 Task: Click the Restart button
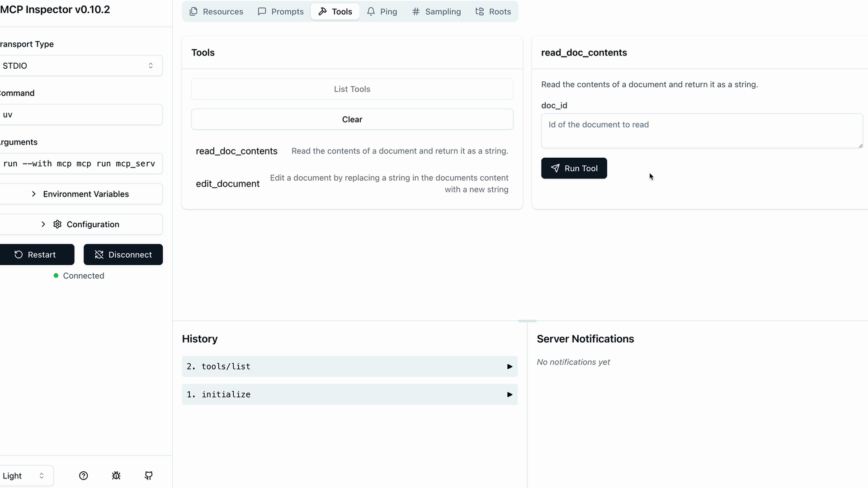point(36,254)
